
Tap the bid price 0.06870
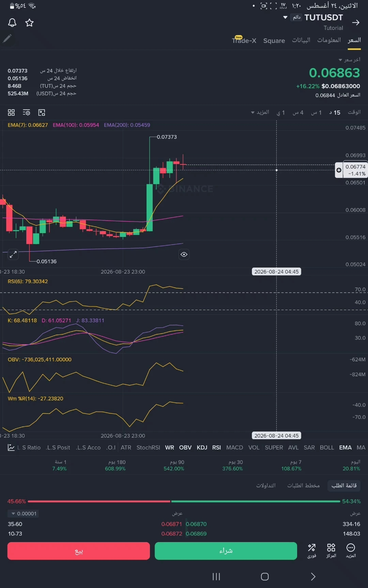click(x=196, y=524)
